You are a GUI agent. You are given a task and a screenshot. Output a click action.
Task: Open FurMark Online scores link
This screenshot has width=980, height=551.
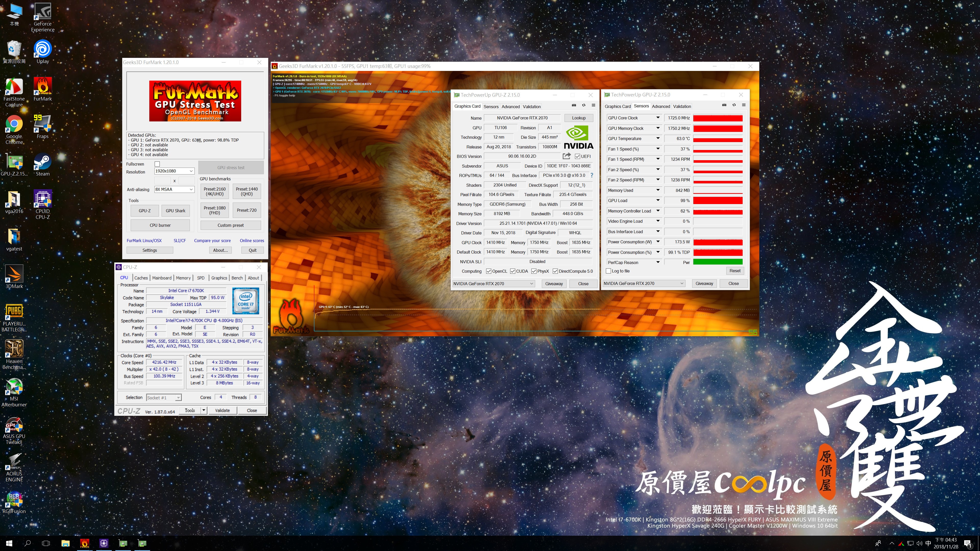(252, 241)
